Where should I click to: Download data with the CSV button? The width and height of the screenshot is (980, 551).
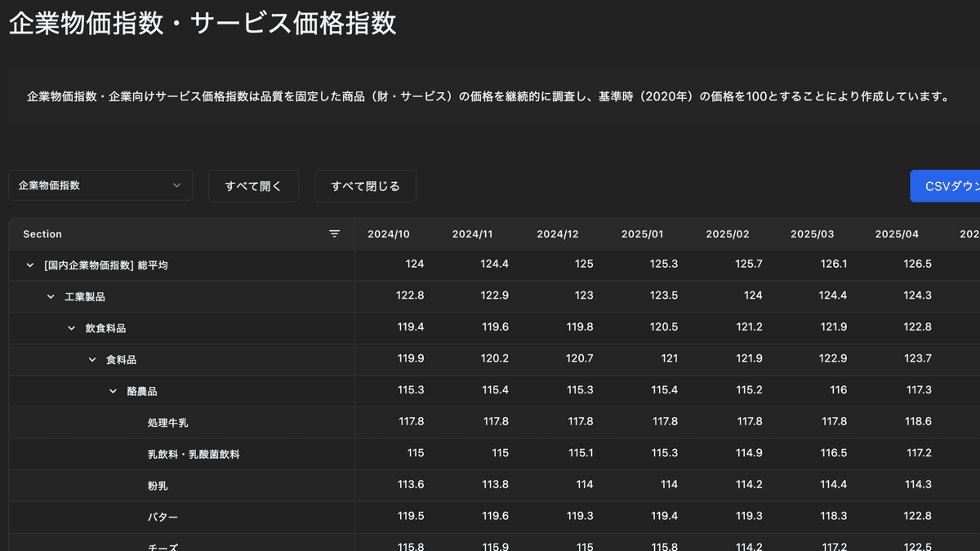(x=947, y=186)
